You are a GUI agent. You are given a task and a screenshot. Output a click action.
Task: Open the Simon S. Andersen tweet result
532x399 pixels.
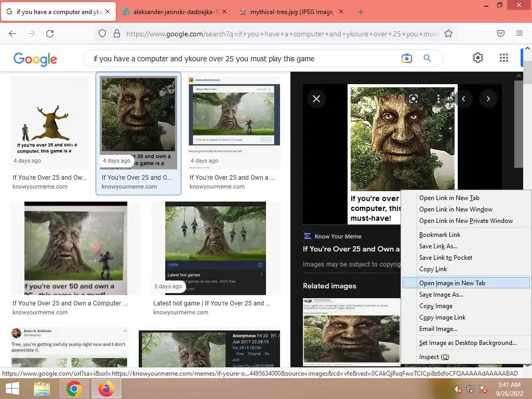[x=69, y=348]
